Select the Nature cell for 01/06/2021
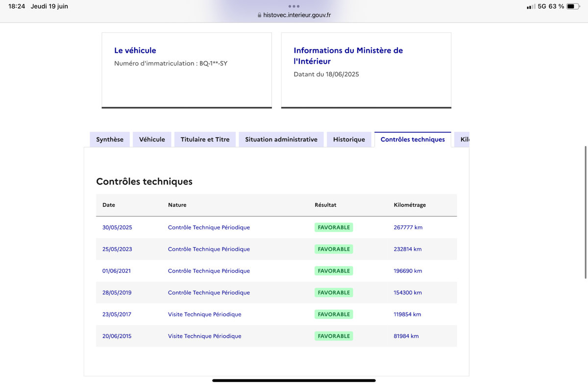The width and height of the screenshot is (588, 386). (x=209, y=271)
